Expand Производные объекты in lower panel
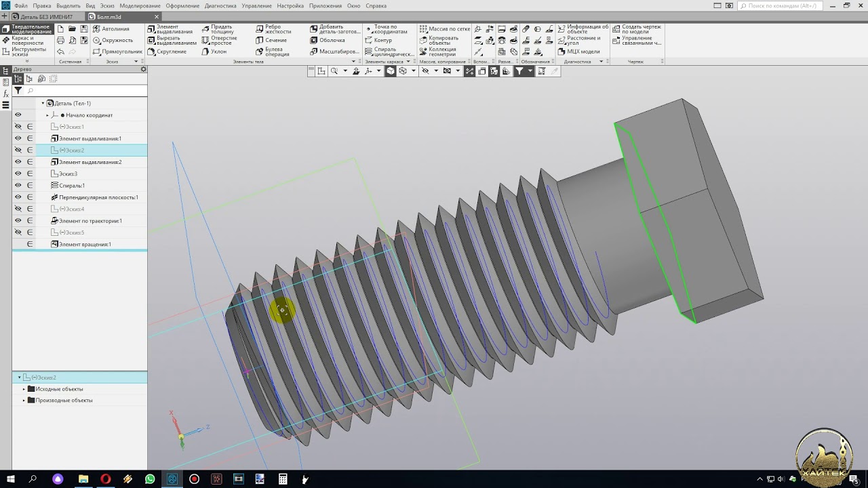 point(24,401)
